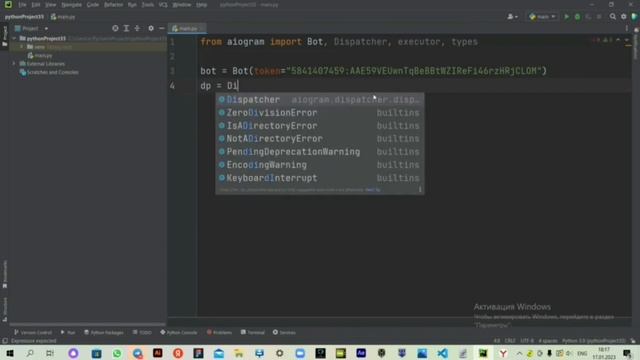This screenshot has height=360, width=640.
Task: Open Yandex browser from taskbar
Action: coord(503,353)
